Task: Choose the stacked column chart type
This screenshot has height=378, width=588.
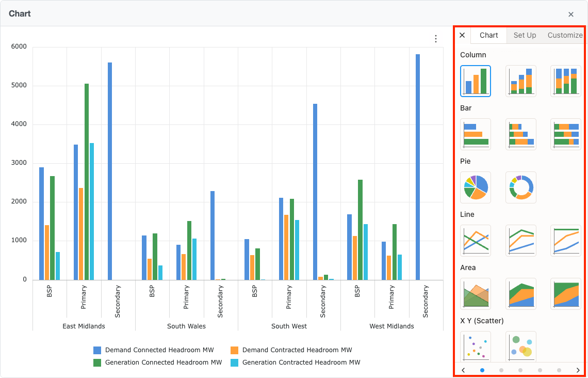Action: (x=520, y=81)
